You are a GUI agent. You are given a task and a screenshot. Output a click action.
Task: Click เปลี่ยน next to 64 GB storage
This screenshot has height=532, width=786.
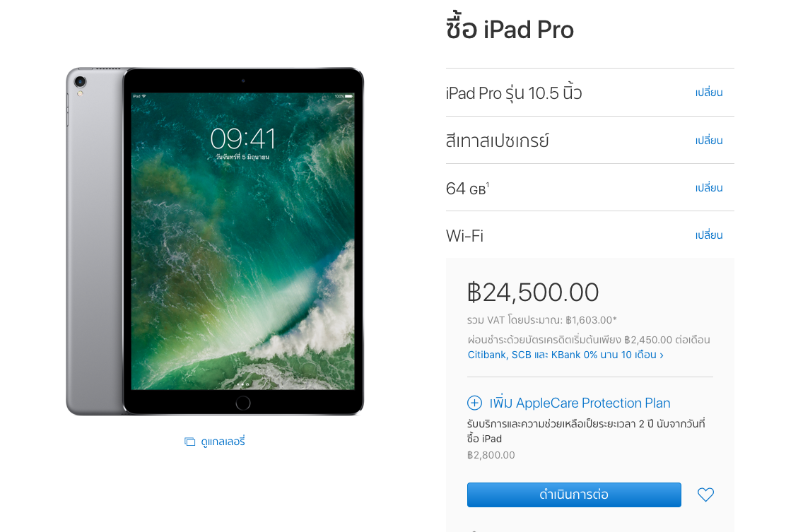coord(709,188)
